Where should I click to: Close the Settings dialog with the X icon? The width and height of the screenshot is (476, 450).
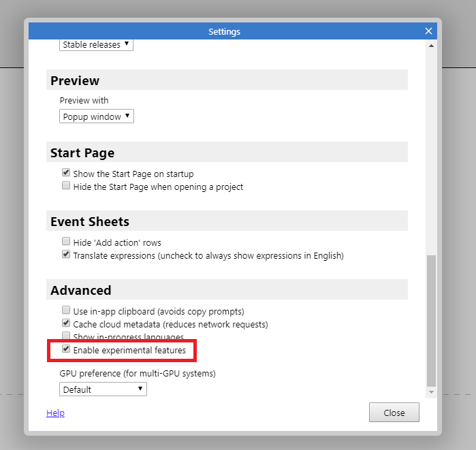(x=428, y=31)
